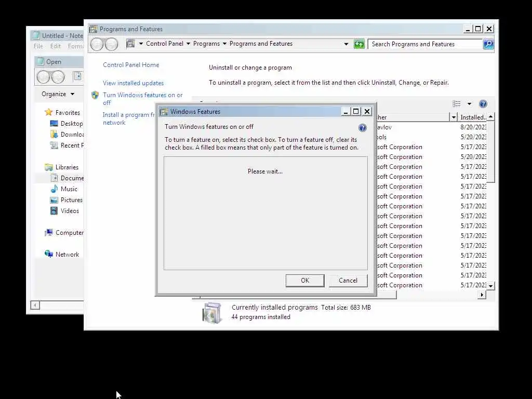Select Videos library in Open dialog
Screen dimensions: 532x399
pyautogui.click(x=70, y=211)
